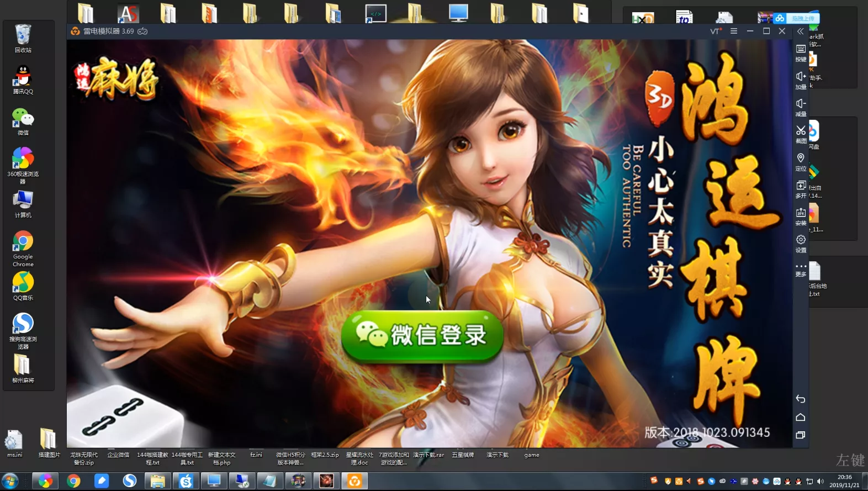Open the file explorer taskbar icon

[158, 481]
